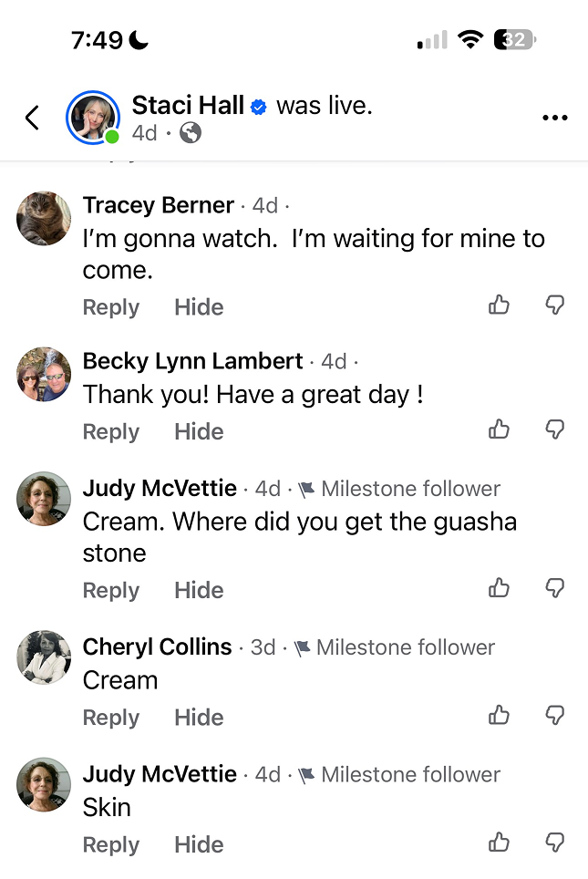Tap Staci Hall's profile picture
The height and width of the screenshot is (879, 588).
(93, 118)
